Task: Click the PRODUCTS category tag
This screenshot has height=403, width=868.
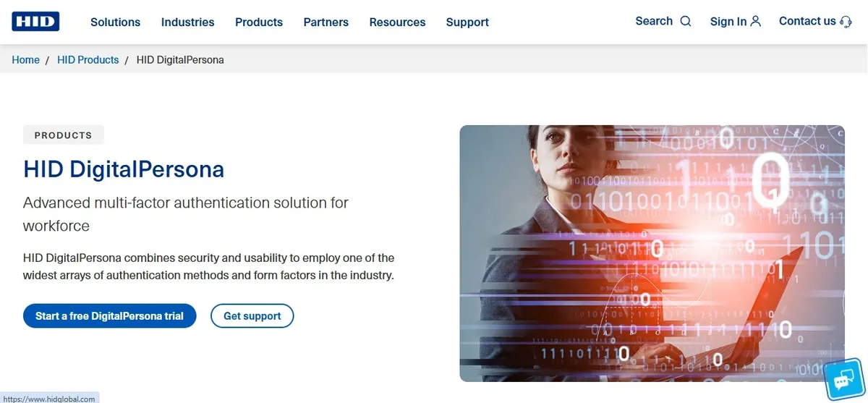Action: pos(64,135)
